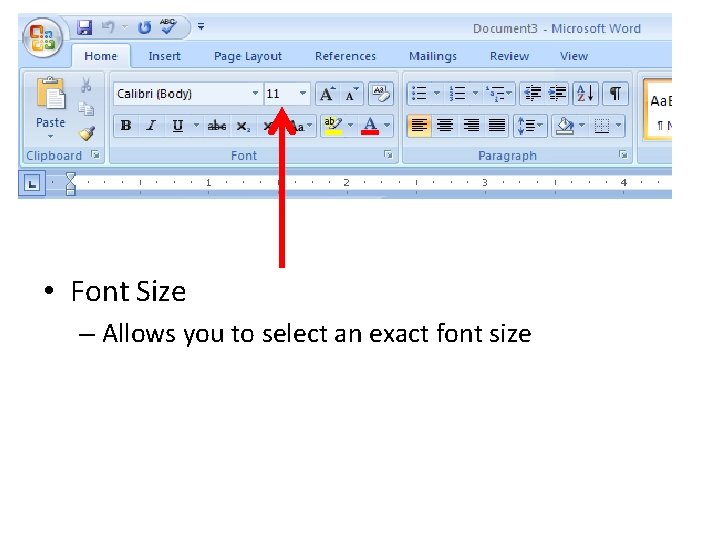720x540 pixels.
Task: Show or hide paragraph marks
Action: point(615,94)
